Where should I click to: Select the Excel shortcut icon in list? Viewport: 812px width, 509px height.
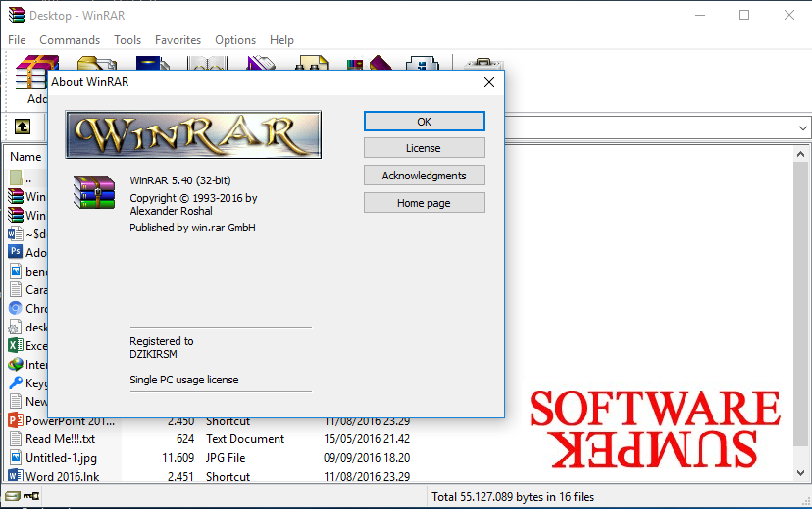(15, 345)
